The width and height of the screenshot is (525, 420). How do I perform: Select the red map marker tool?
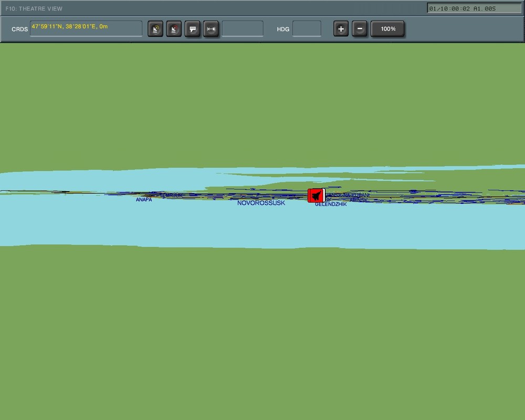[x=174, y=29]
